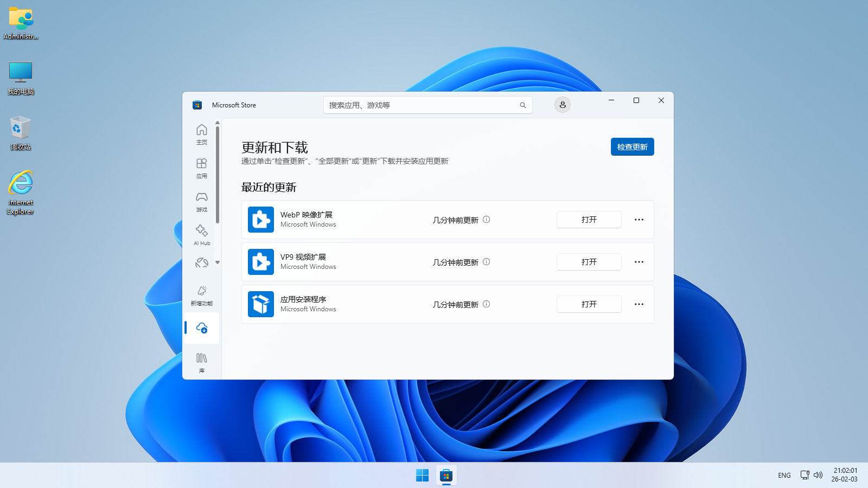
Task: Open the network tray icon
Action: coord(805,475)
